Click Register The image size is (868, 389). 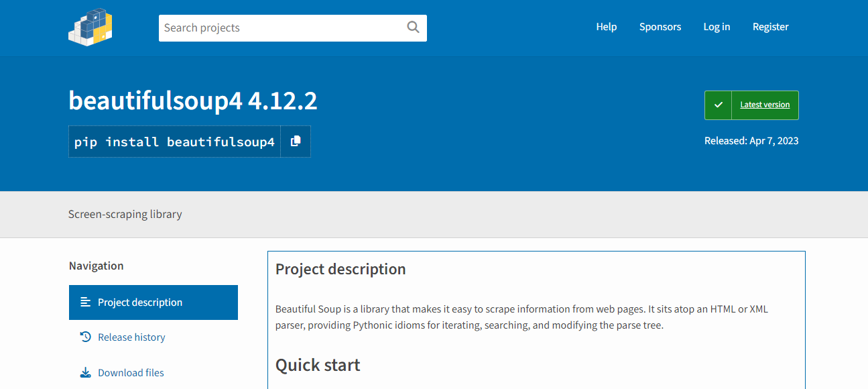pyautogui.click(x=770, y=27)
